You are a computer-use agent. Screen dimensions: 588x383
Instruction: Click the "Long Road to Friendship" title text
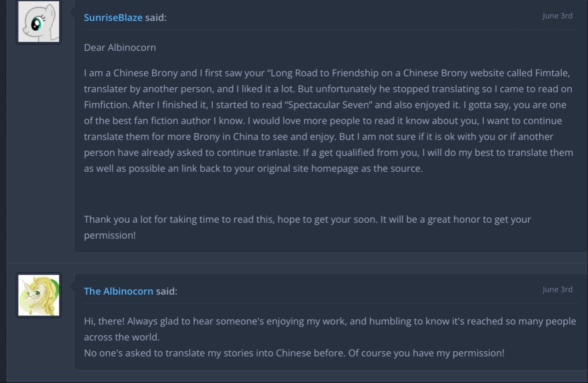click(x=321, y=73)
